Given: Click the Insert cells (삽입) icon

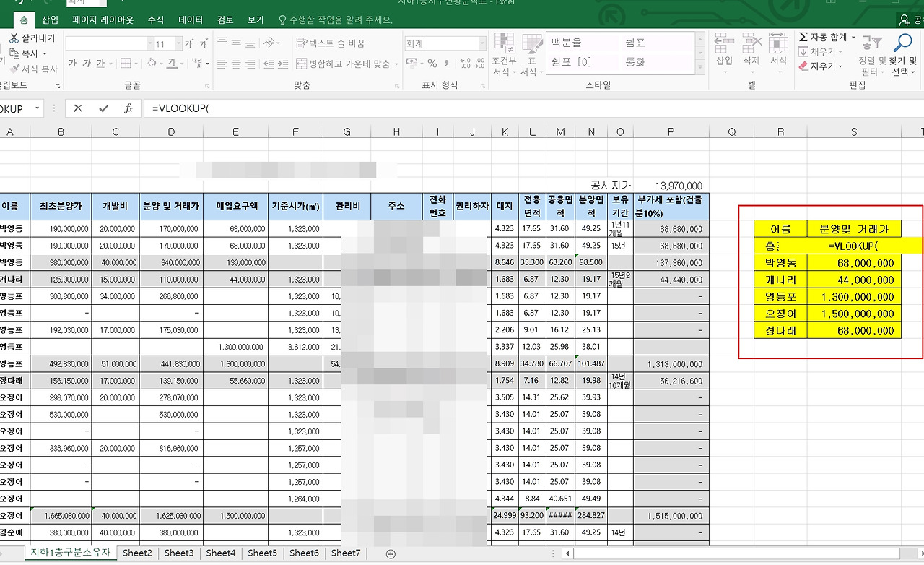Looking at the screenshot, I should 724,45.
